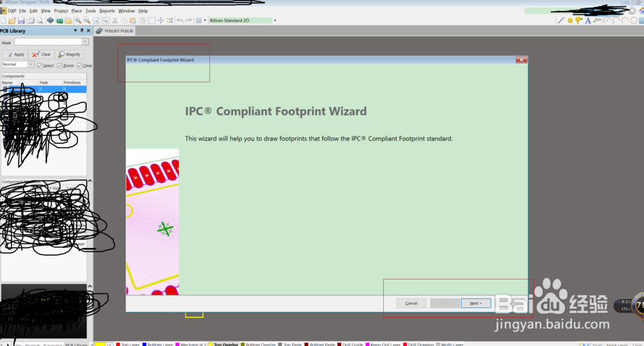644x346 pixels.
Task: Select the Place Full Circle tool
Action: coord(634,21)
